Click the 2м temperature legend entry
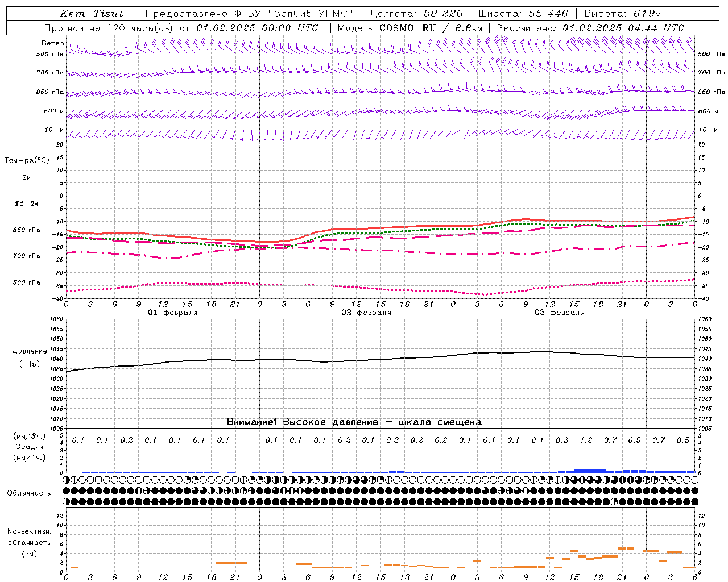Viewport: 728px width, 582px height. [x=27, y=177]
